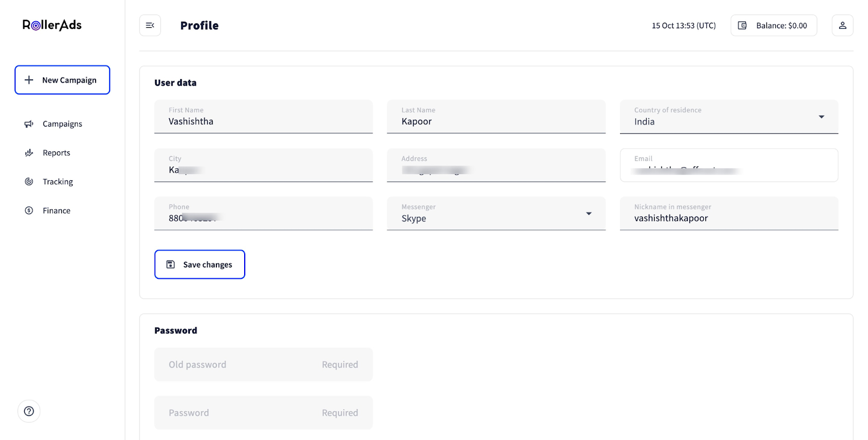This screenshot has height=440, width=868.
Task: Click the Finance coin icon
Action: (29, 211)
